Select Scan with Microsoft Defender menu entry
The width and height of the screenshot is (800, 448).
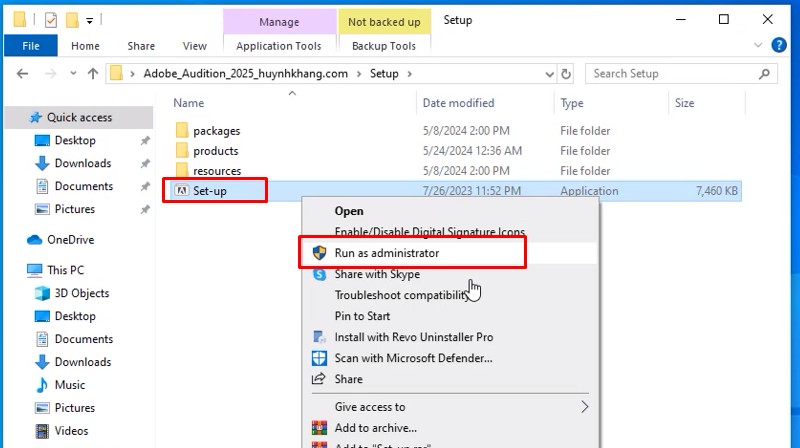pyautogui.click(x=413, y=358)
